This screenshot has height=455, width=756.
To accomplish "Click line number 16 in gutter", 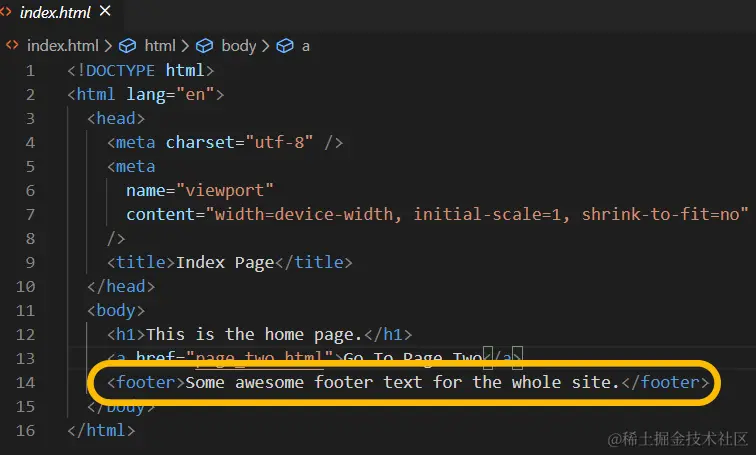I will (x=26, y=430).
